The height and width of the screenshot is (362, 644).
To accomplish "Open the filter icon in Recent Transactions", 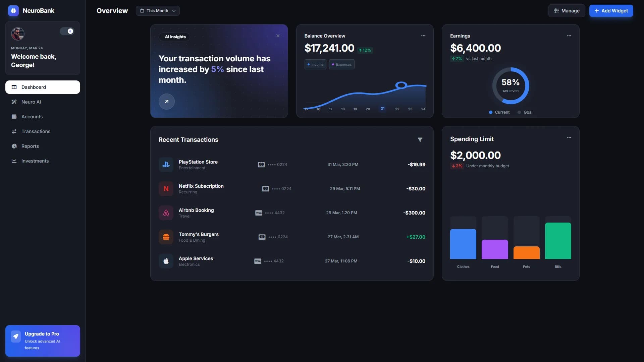I will coord(420,139).
